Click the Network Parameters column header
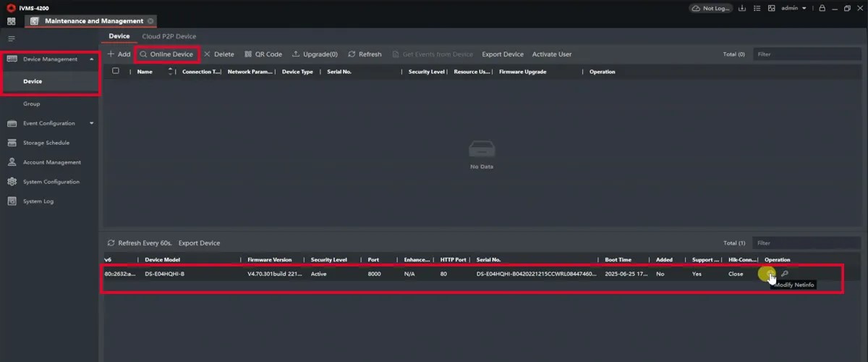This screenshot has height=362, width=868. (x=250, y=72)
